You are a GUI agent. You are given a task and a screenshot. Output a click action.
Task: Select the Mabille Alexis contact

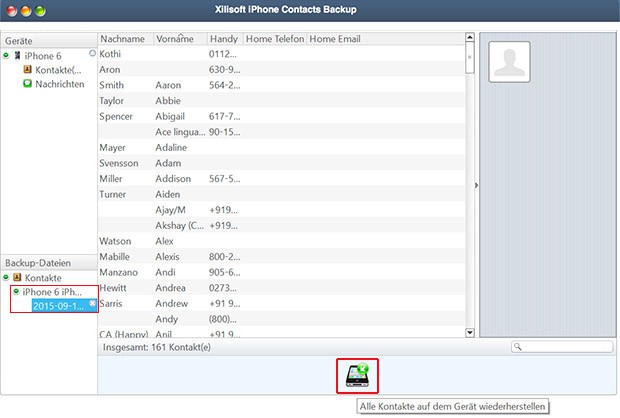(282, 256)
